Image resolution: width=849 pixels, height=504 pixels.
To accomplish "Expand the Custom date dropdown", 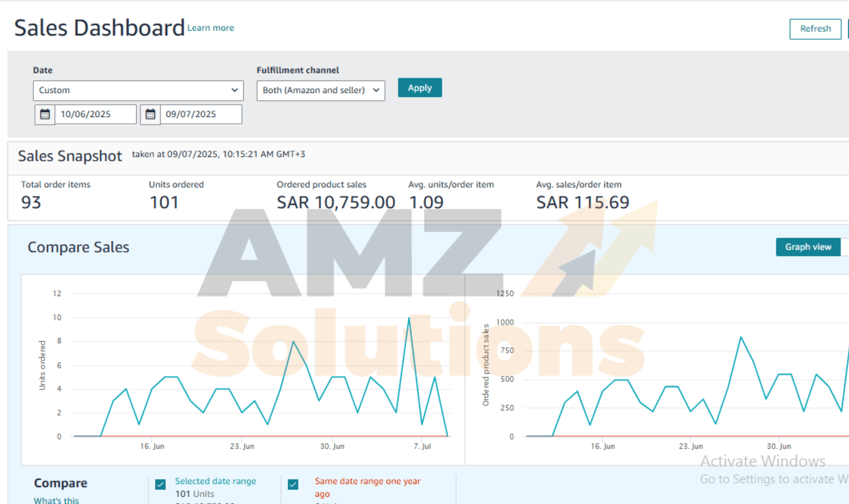I will click(138, 91).
